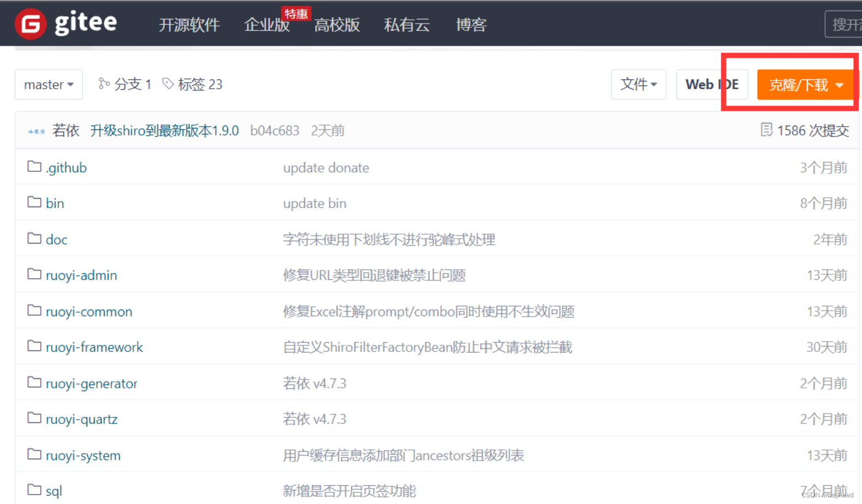The image size is (862, 504).
Task: Click 若依 v4.7.3 in ruoyi-quartz row
Action: (x=315, y=419)
